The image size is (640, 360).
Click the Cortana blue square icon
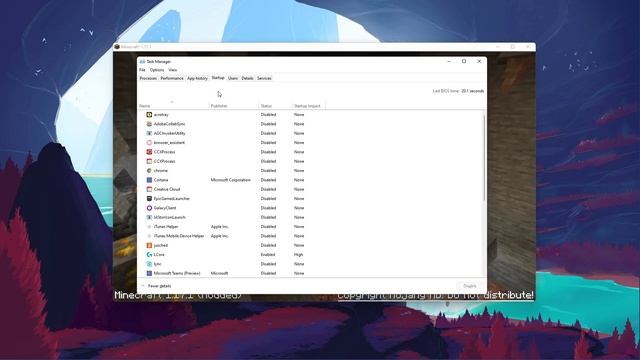(149, 180)
